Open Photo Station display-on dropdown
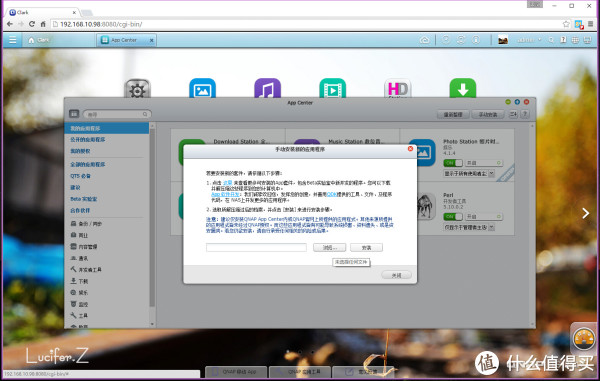Viewport: 600px width, 381px height. (x=469, y=174)
